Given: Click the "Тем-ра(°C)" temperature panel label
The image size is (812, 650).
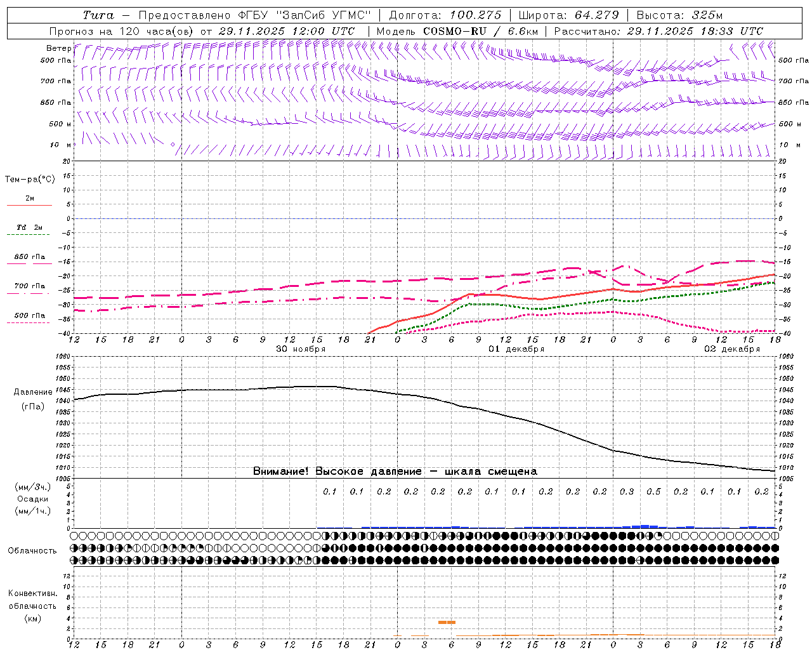Looking at the screenshot, I should [30, 179].
